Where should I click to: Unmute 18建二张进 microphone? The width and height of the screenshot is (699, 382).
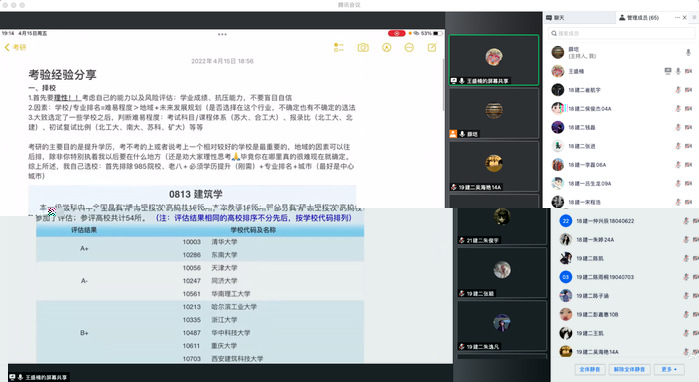(x=678, y=146)
